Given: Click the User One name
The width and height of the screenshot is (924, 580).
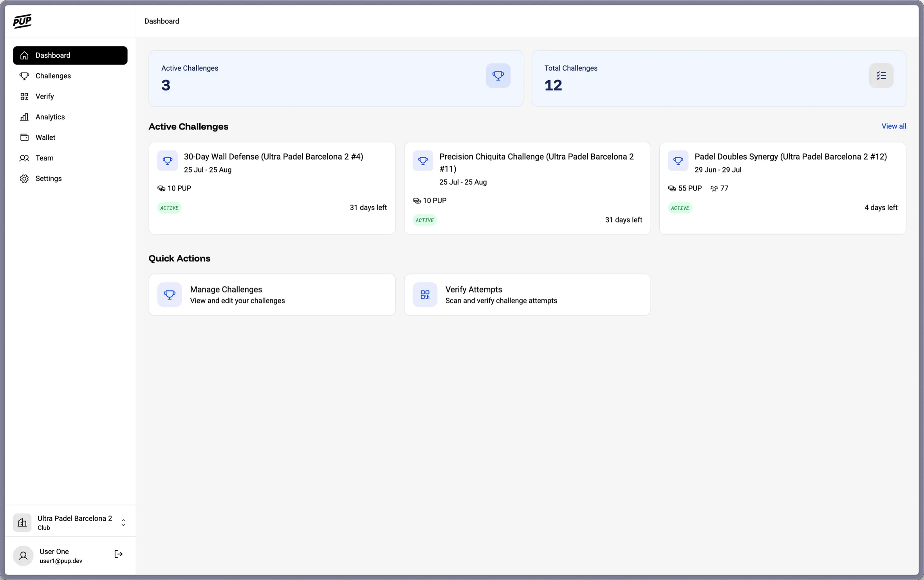Looking at the screenshot, I should [54, 552].
